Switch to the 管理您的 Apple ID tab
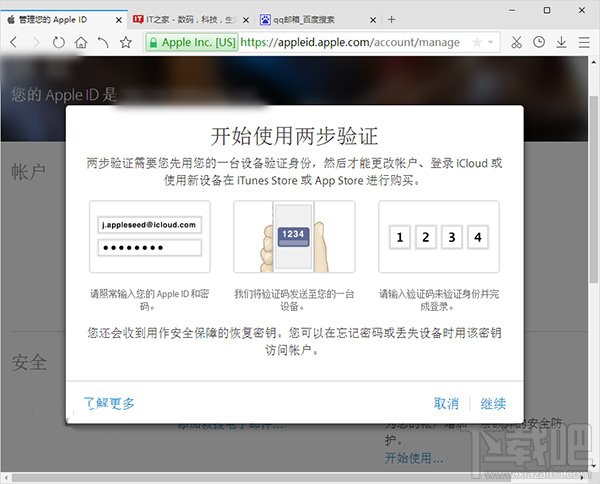600x484 pixels. pyautogui.click(x=64, y=20)
